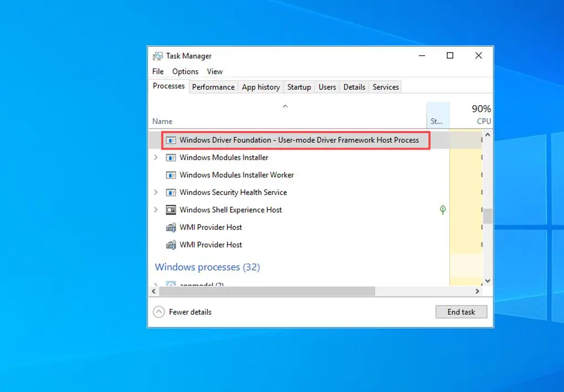Click Windows Shell Experience Host window icon
This screenshot has width=564, height=392.
click(x=170, y=210)
